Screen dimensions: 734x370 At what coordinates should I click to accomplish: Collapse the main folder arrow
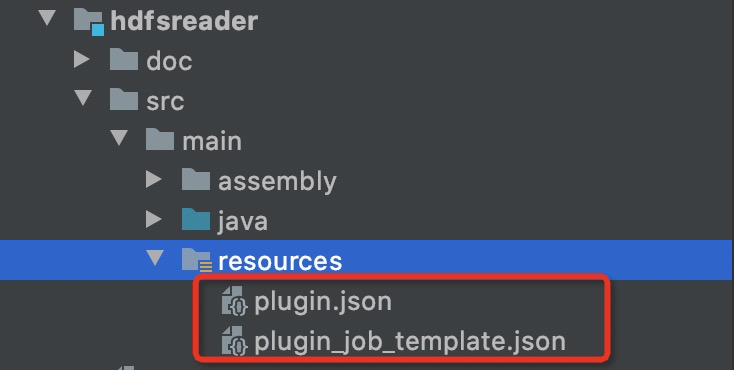pyautogui.click(x=119, y=138)
